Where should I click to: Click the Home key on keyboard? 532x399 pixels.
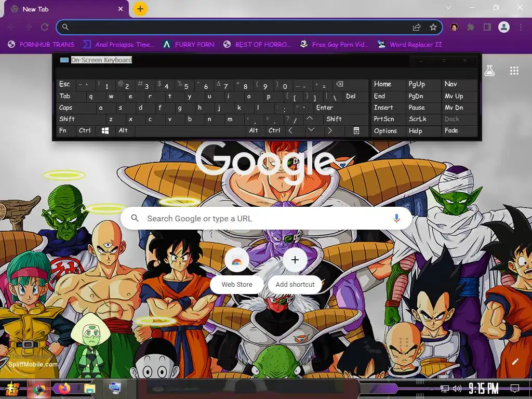tap(389, 84)
